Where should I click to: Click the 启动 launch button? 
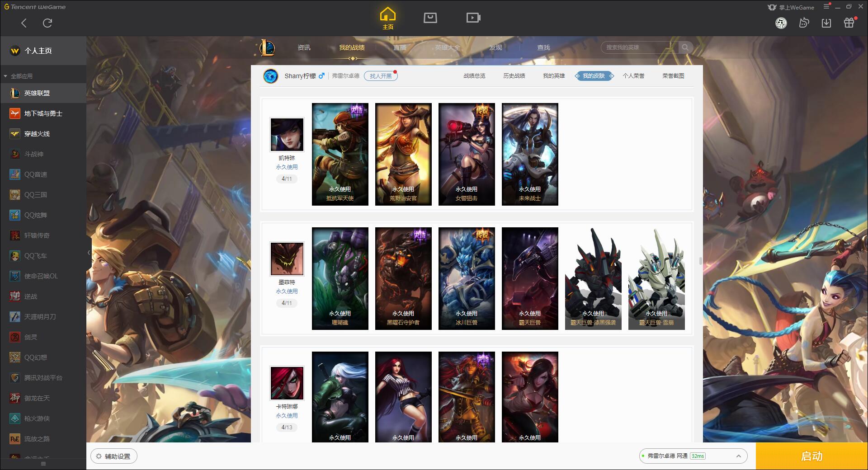pos(812,456)
